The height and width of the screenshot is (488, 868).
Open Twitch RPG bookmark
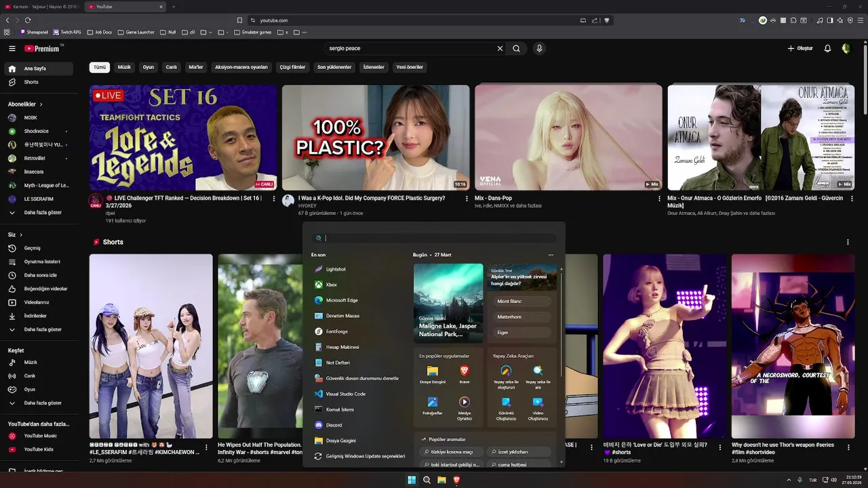(66, 32)
